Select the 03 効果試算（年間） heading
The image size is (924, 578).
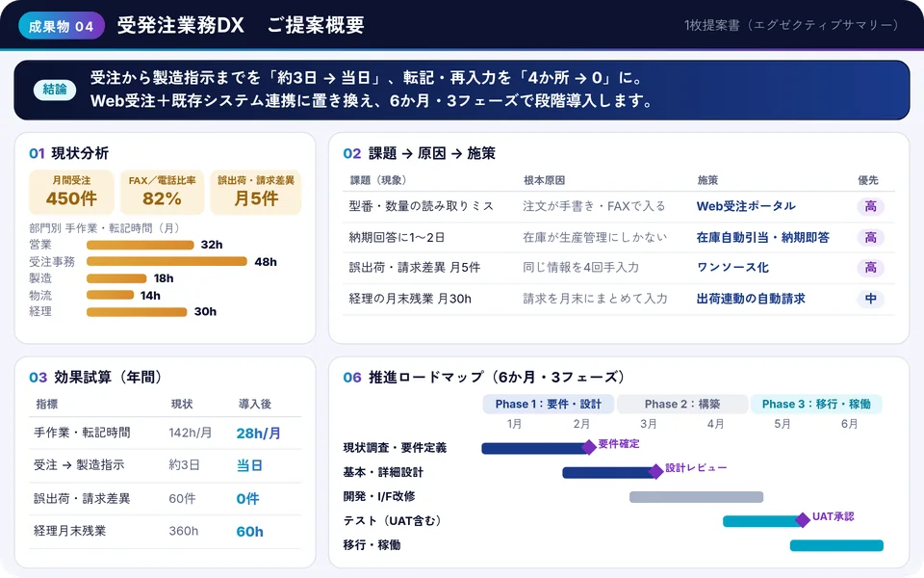(x=96, y=378)
